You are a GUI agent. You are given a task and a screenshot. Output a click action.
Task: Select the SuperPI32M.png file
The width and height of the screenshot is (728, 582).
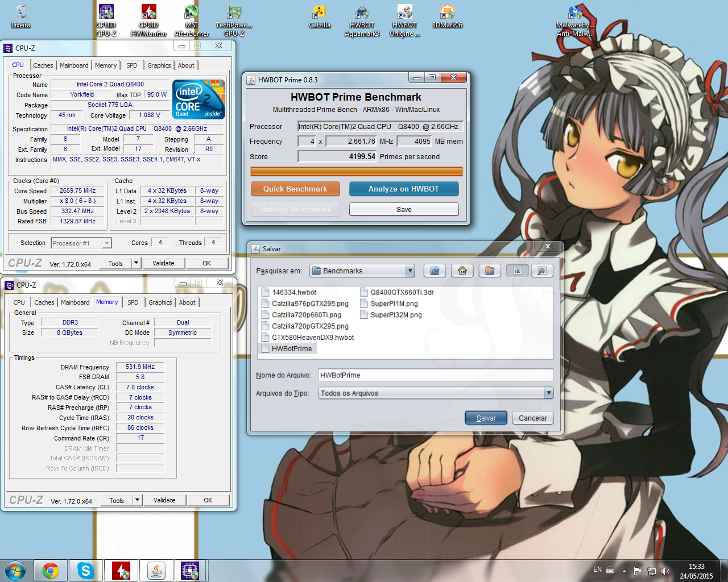click(x=391, y=315)
